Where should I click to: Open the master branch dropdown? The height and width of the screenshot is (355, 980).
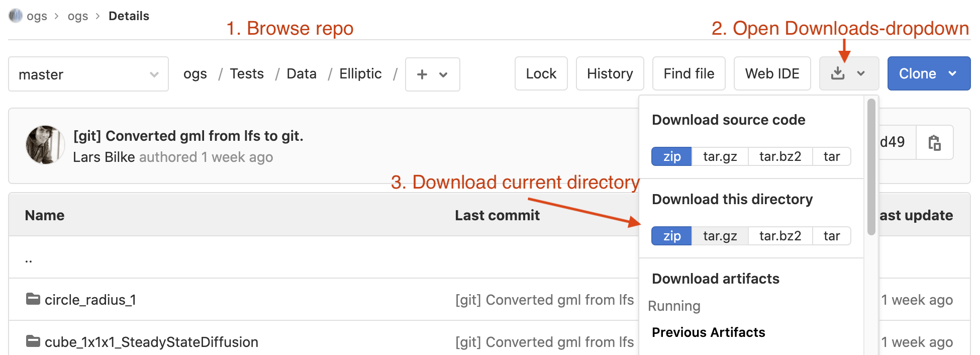click(x=88, y=74)
